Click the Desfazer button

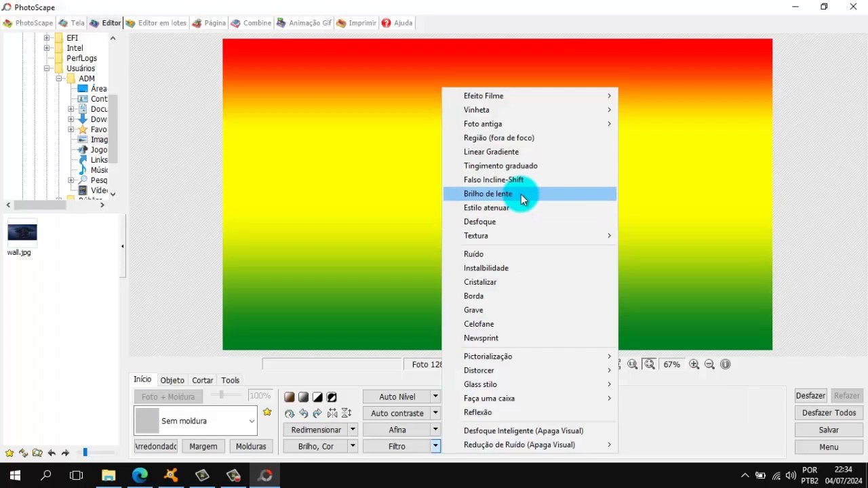pos(810,396)
